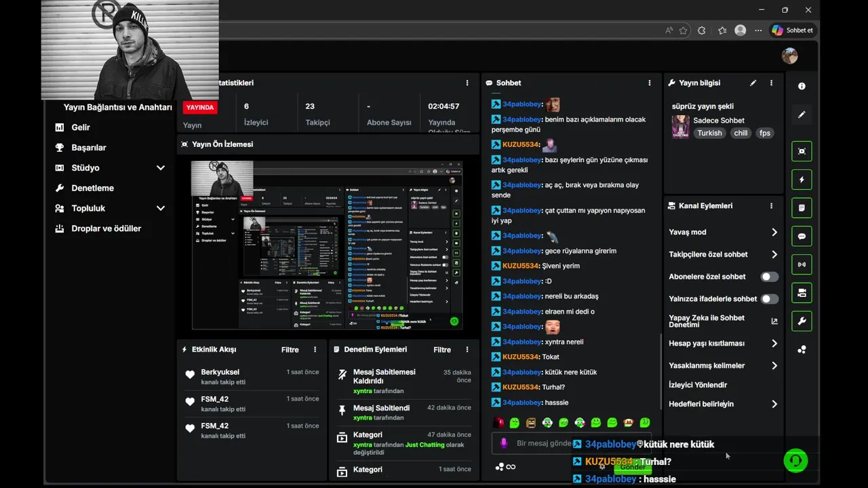Open browser favorites list icon
This screenshot has height=488, width=868.
pyautogui.click(x=722, y=30)
